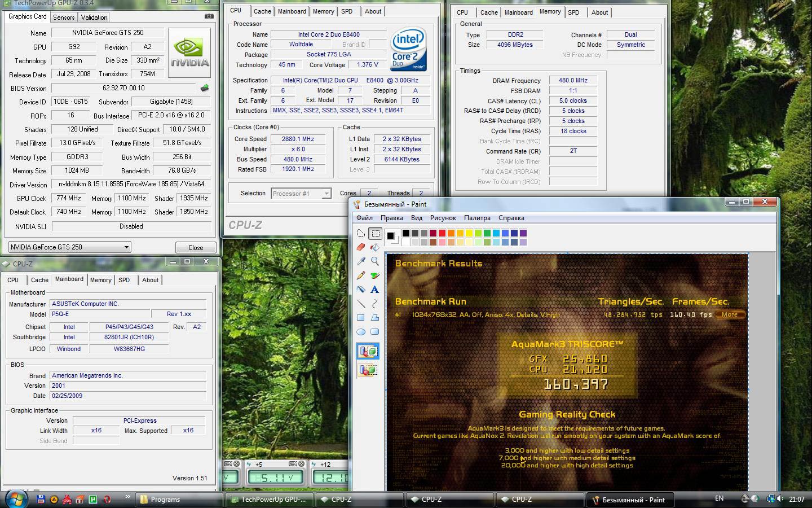Pick the purple color swatch in palette
Viewport: 812px width, 508px height.
[523, 233]
